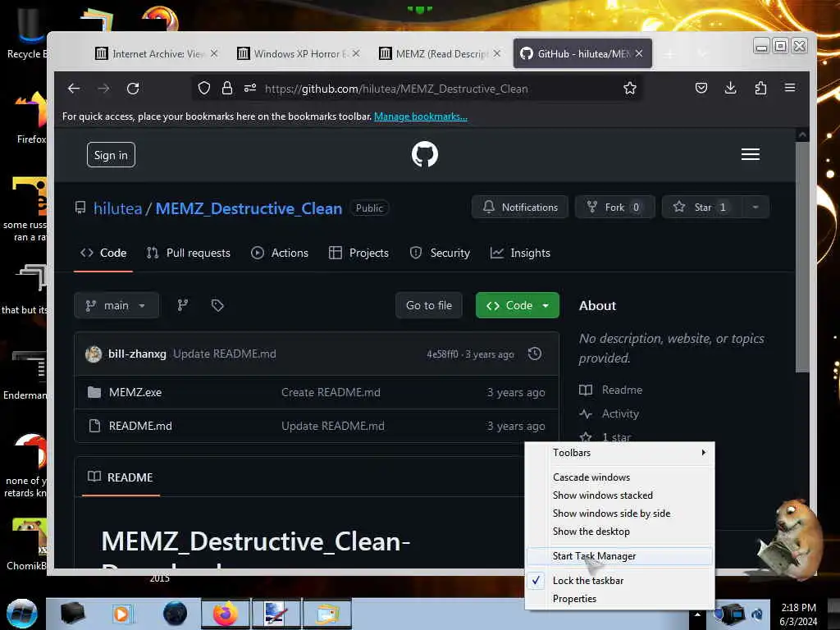This screenshot has height=630, width=840.
Task: Star the repository with Star button
Action: coord(702,208)
